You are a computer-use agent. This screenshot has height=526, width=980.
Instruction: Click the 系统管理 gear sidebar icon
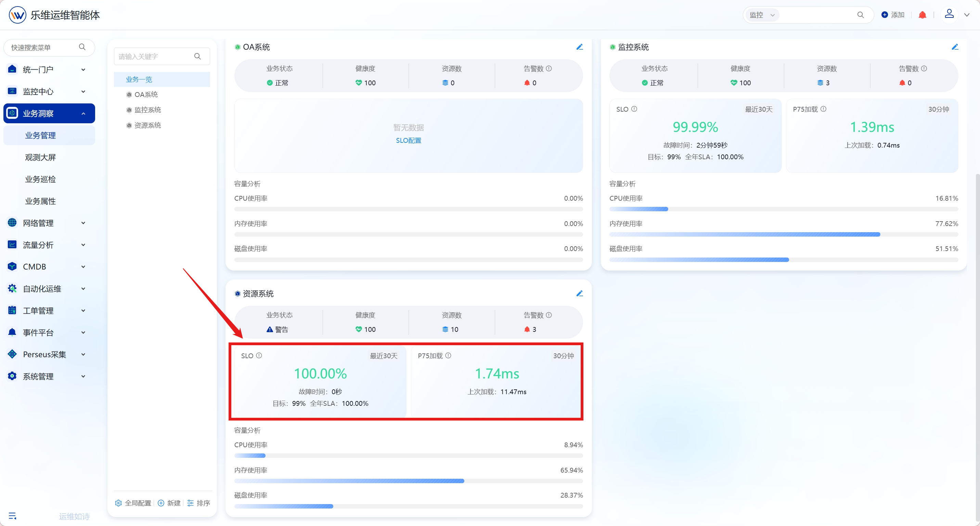coord(12,376)
